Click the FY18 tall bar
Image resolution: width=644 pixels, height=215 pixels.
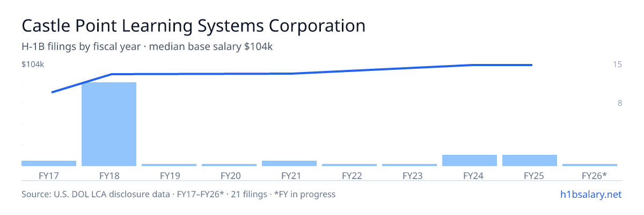pyautogui.click(x=109, y=124)
